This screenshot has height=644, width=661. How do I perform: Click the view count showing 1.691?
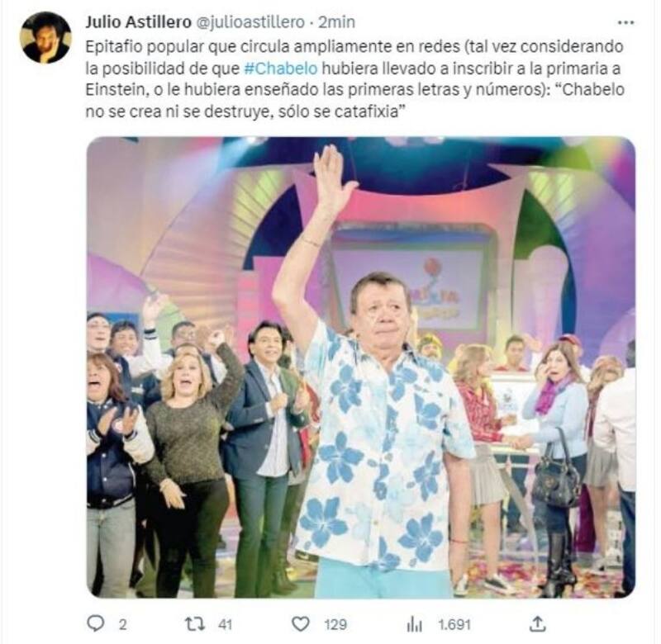tap(454, 624)
